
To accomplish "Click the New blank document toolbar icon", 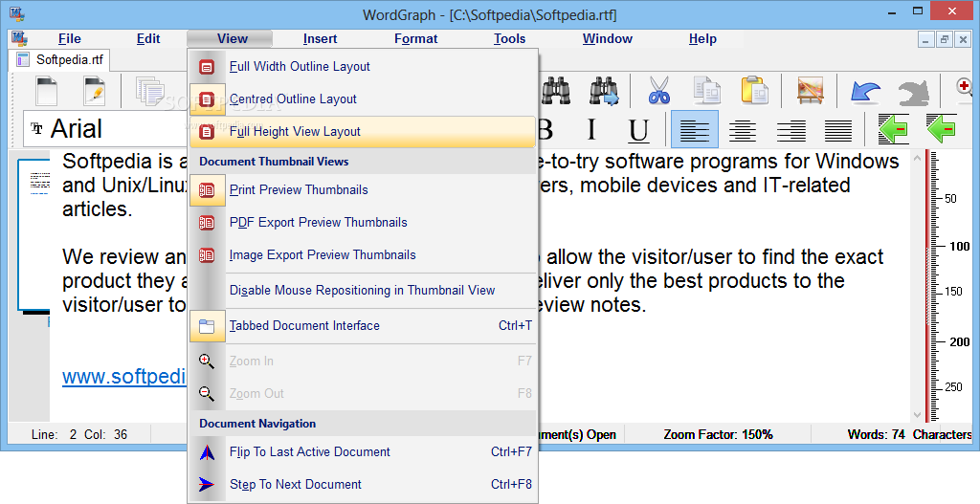I will point(46,91).
